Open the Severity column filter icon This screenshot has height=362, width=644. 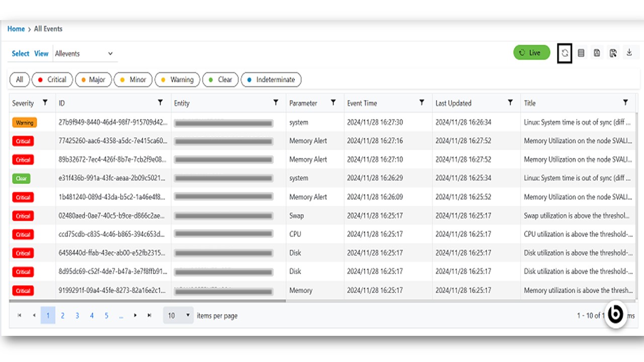[x=45, y=103]
